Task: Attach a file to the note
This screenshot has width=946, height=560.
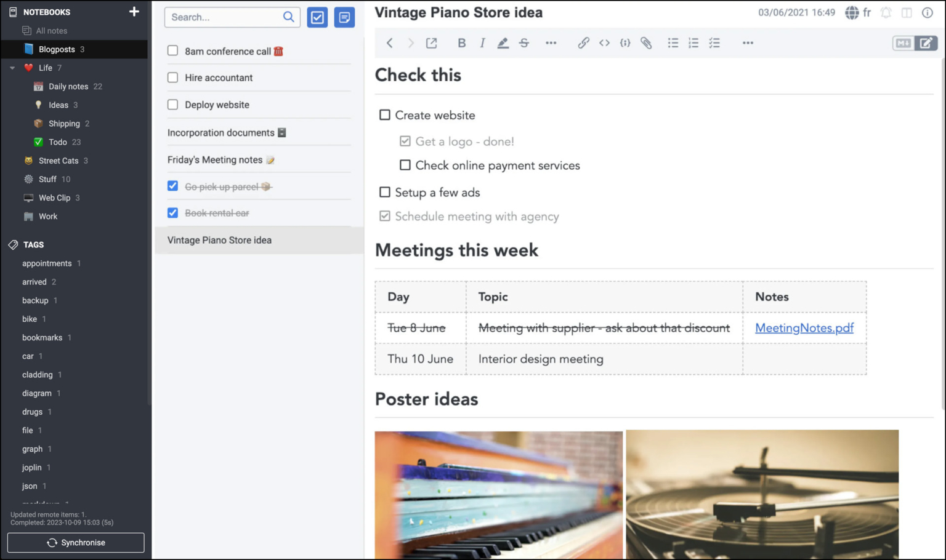Action: (x=646, y=42)
